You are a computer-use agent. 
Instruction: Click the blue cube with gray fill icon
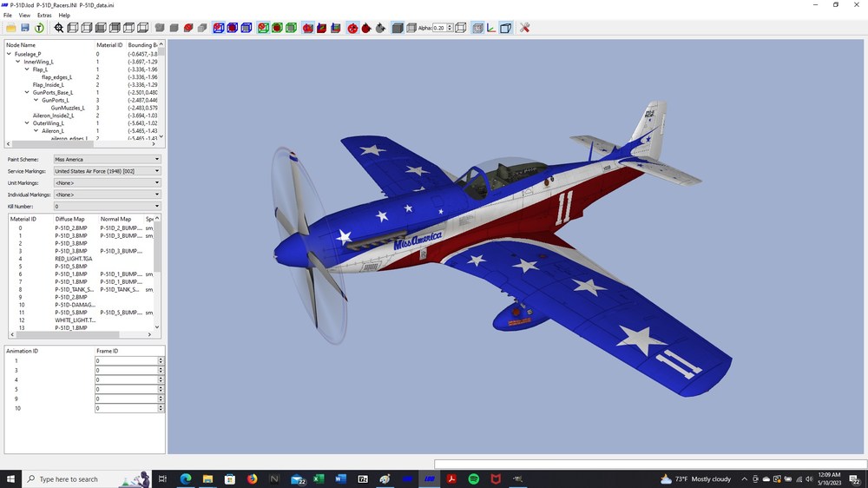[x=247, y=28]
